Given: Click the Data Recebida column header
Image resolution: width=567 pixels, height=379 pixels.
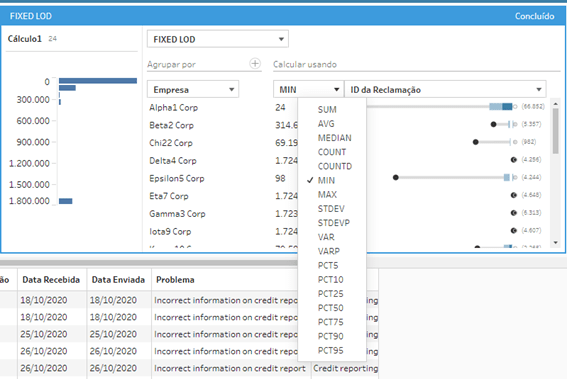Looking at the screenshot, I should (51, 280).
